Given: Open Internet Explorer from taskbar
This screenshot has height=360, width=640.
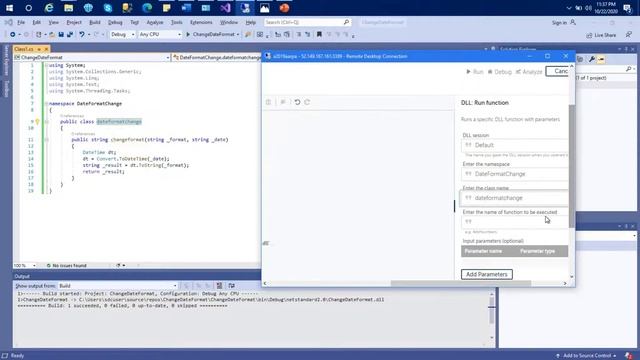Looking at the screenshot, I should (49, 8).
